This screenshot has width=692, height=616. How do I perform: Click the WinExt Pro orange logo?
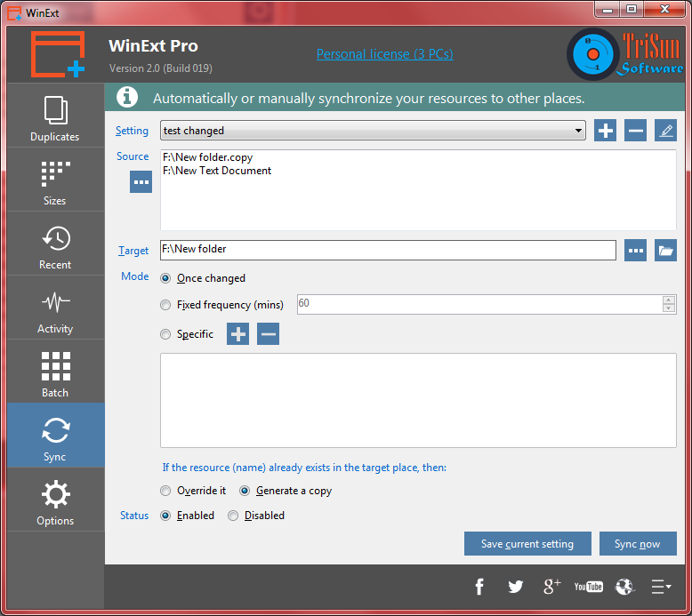point(58,54)
